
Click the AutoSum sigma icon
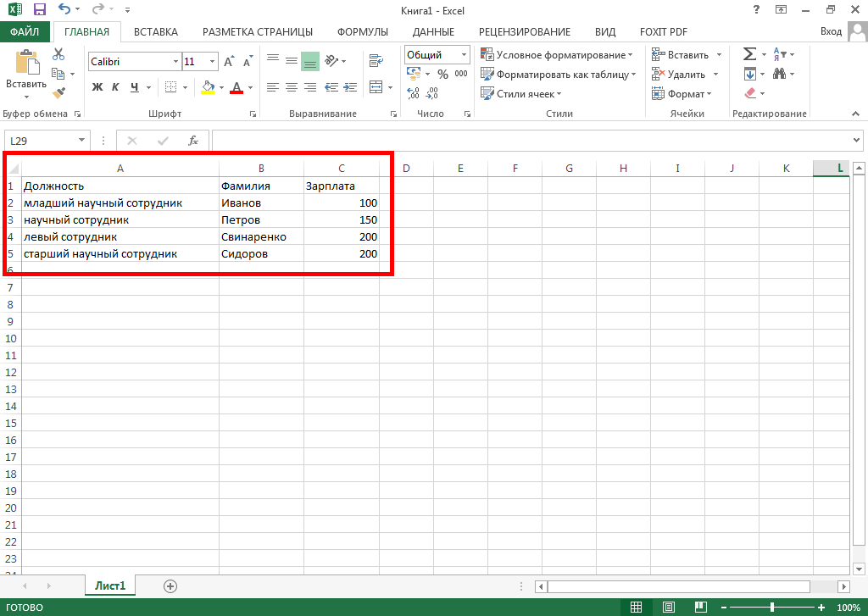(749, 54)
